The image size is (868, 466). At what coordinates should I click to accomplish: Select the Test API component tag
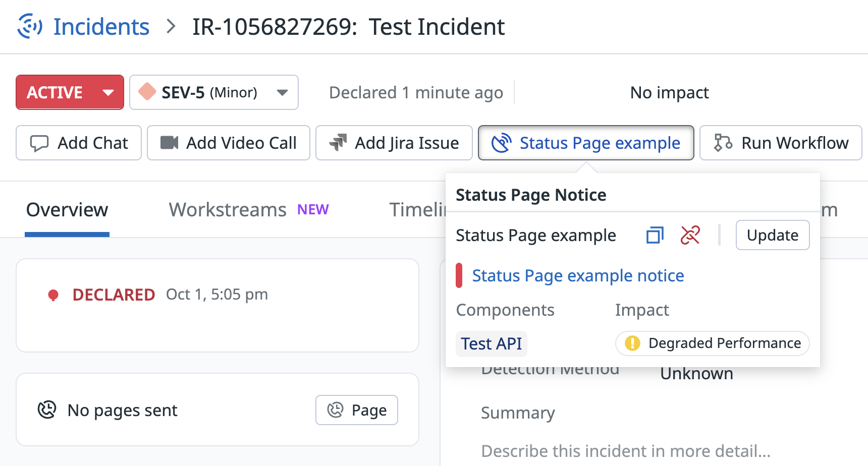coord(491,343)
